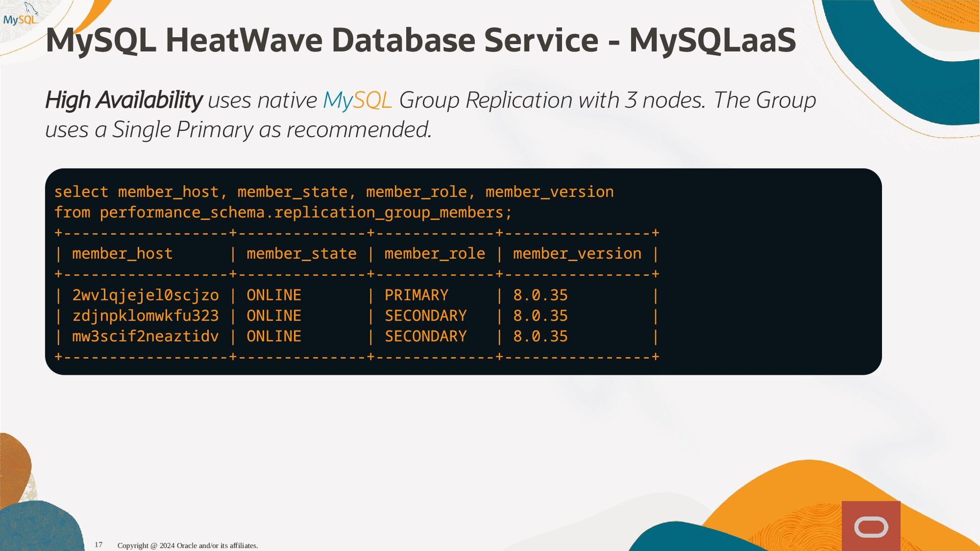
Task: Click ONLINE state in the 2wvlqjejel0scjzo row
Action: point(274,295)
